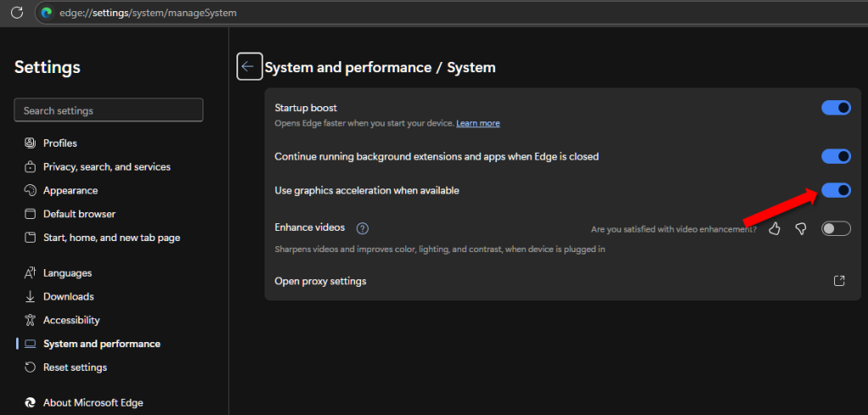The image size is (868, 415).
Task: Click the thumbs down feedback icon
Action: (x=800, y=228)
